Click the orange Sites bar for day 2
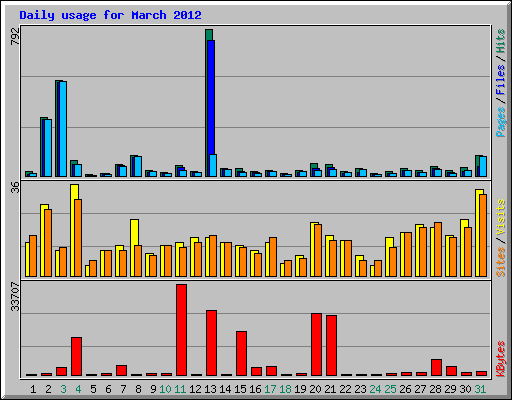Viewport: 512px width, 400px height. coord(48,243)
